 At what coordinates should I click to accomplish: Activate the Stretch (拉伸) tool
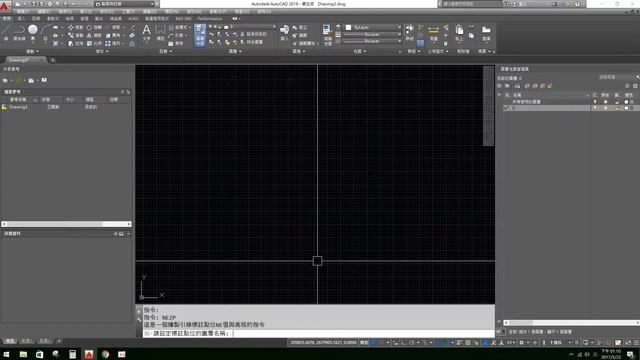click(x=76, y=43)
